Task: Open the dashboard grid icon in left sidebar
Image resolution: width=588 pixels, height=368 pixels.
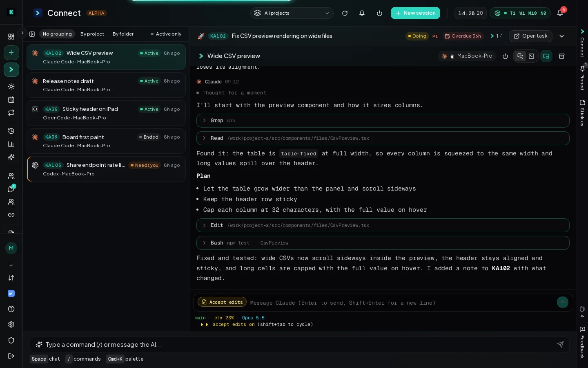Action: tap(11, 36)
